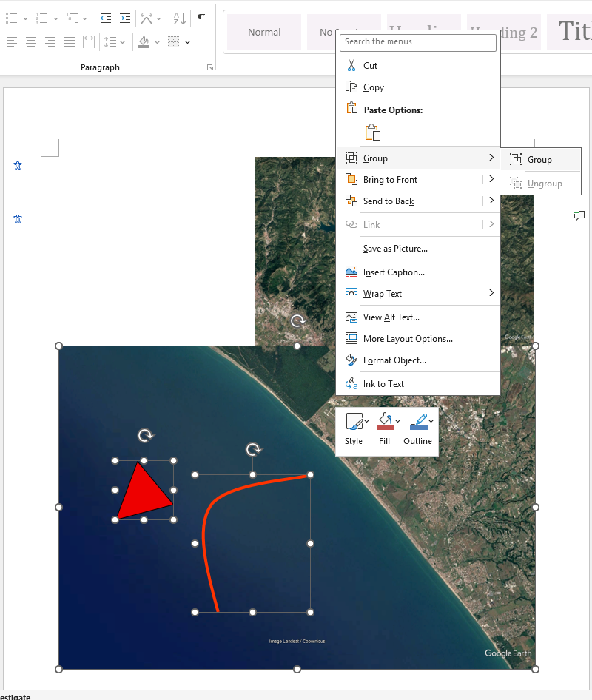Open Format Object... from the context menu
Screen dimensions: 592x700
417,360
